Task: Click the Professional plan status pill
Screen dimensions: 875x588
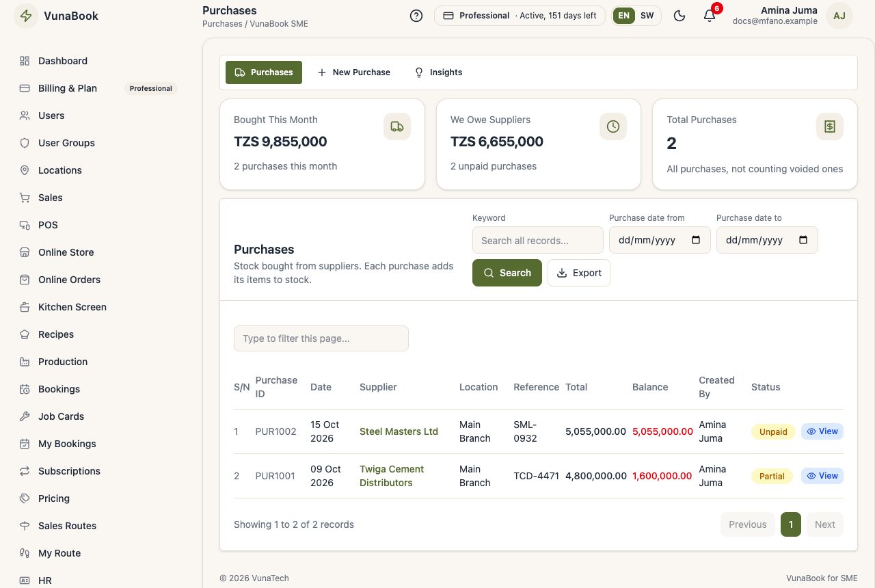Action: (x=520, y=16)
